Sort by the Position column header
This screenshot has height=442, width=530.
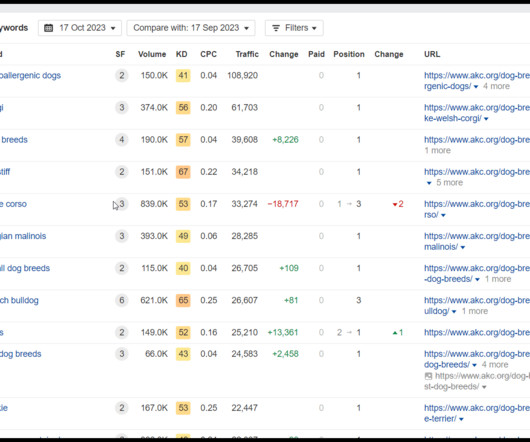point(349,54)
